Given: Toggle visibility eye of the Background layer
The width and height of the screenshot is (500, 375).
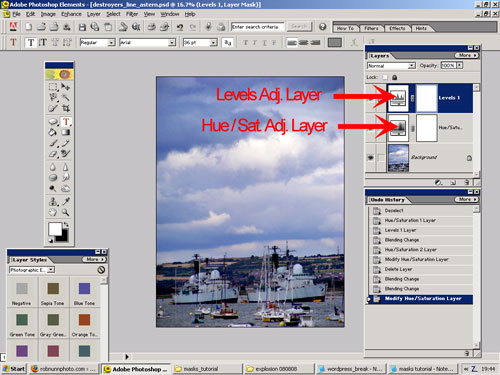Looking at the screenshot, I should [370, 157].
